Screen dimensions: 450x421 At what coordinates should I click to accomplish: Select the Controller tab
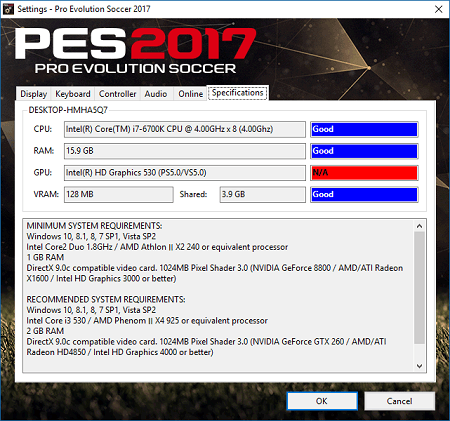click(117, 94)
